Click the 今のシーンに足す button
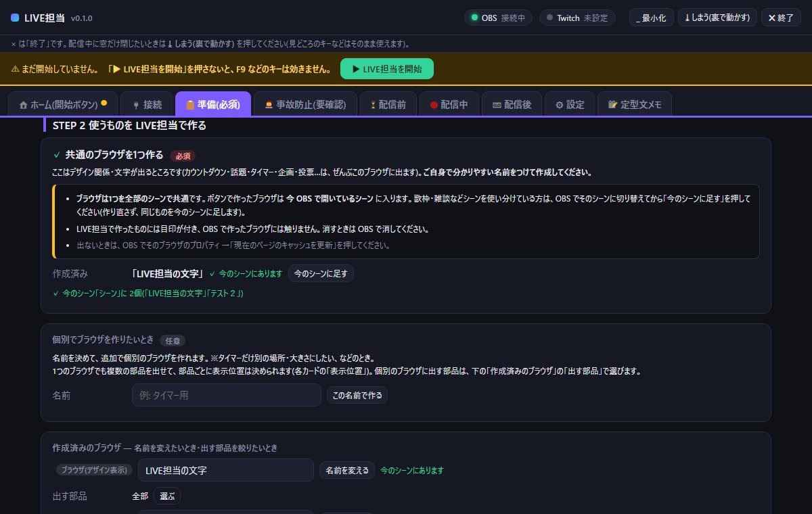This screenshot has height=514, width=812. [321, 274]
